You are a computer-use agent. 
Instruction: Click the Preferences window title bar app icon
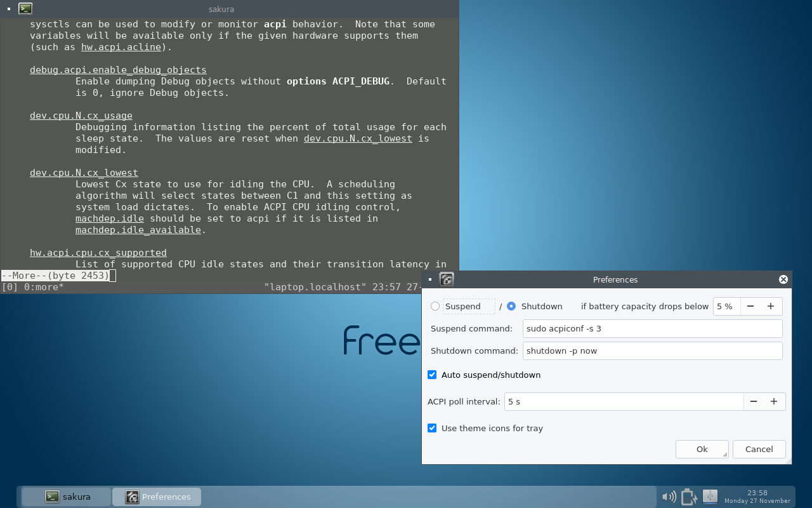447,279
